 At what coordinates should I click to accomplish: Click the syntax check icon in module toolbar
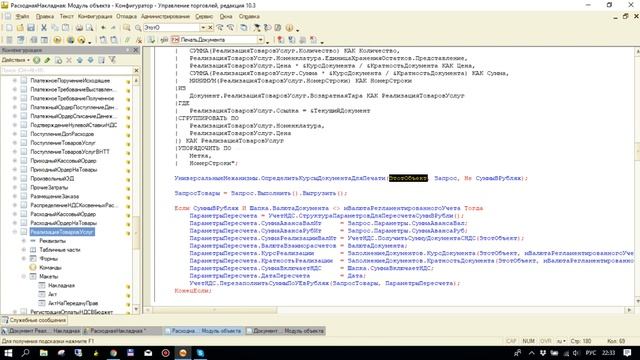coord(151,40)
